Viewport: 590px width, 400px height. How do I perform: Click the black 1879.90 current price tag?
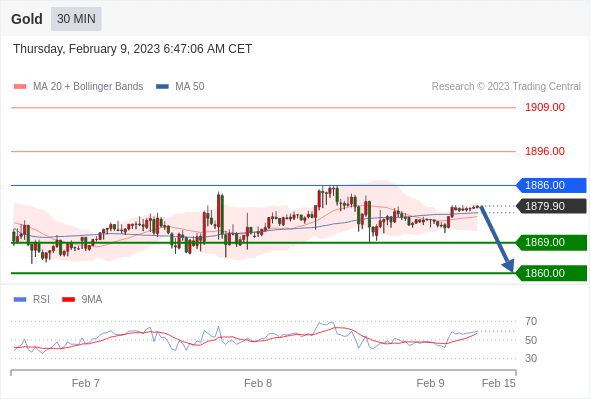551,206
